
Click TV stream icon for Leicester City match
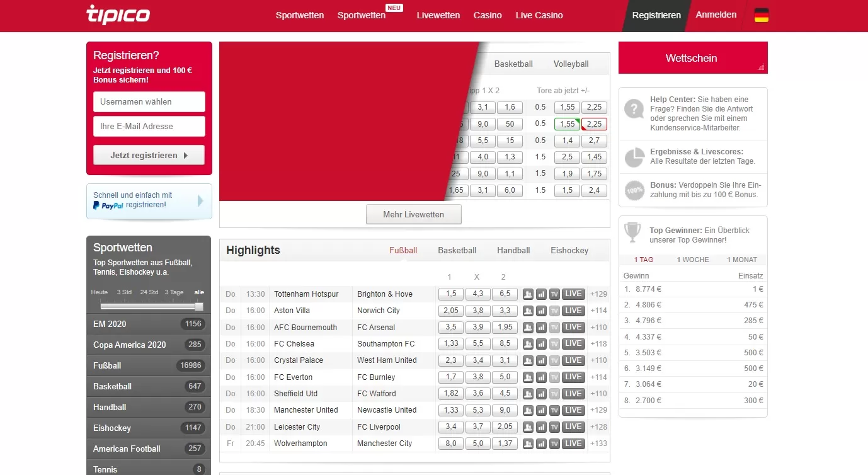coord(554,427)
